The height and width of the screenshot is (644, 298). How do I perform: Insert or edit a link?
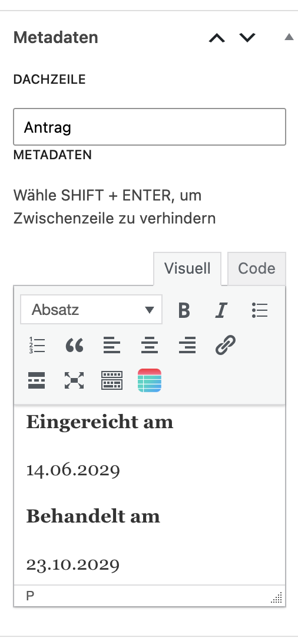click(x=226, y=345)
